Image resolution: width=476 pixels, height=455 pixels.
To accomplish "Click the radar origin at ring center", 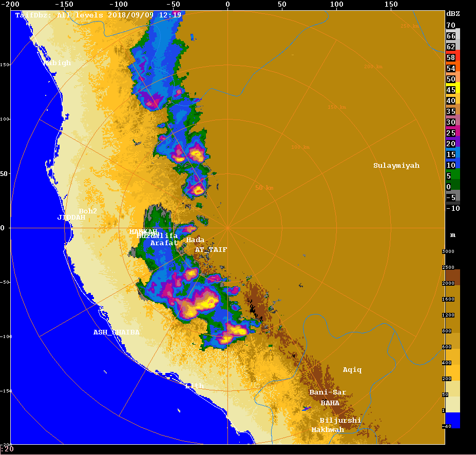I will 227,228.
